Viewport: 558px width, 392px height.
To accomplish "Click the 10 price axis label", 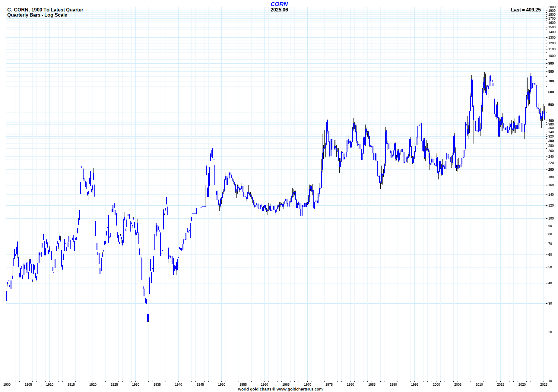I will [550, 381].
